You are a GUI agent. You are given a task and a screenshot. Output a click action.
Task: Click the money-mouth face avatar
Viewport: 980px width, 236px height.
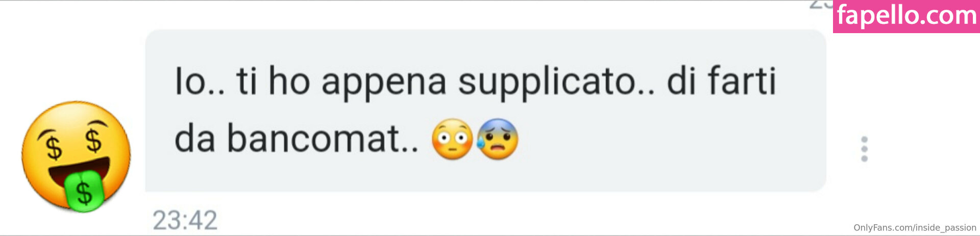[76, 156]
